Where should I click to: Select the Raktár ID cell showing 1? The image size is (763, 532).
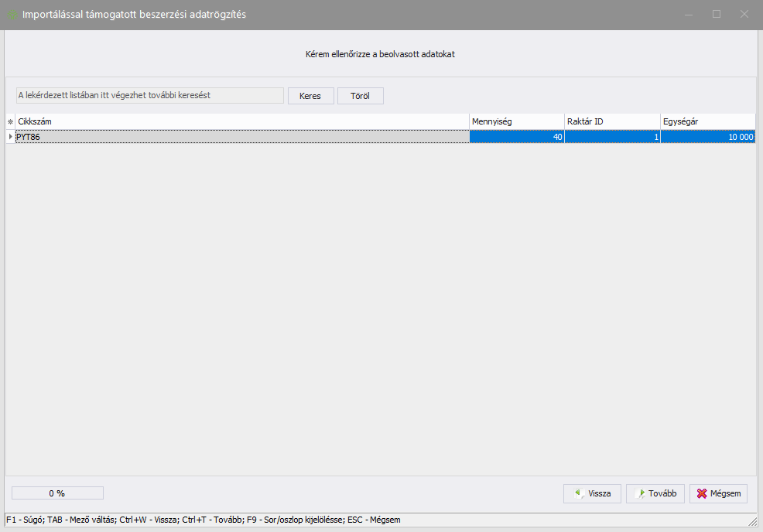point(611,137)
